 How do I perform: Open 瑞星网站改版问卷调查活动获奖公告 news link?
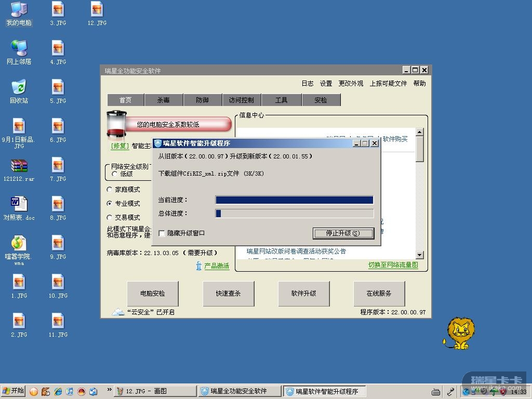tap(296, 251)
